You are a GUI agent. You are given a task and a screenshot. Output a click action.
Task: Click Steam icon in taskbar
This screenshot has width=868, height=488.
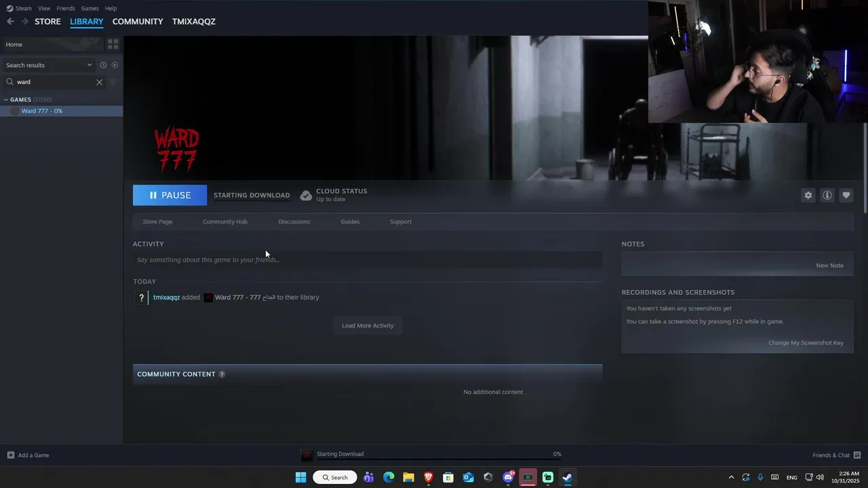[x=568, y=477]
